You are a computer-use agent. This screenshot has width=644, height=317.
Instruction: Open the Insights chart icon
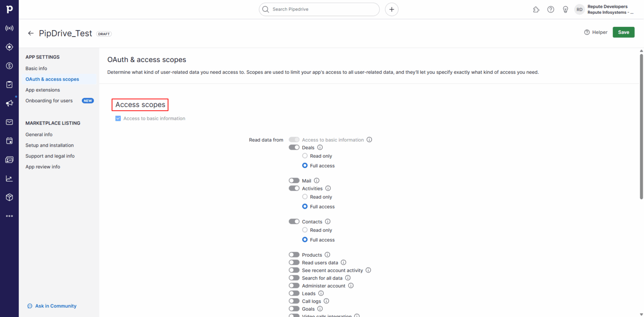tap(9, 178)
